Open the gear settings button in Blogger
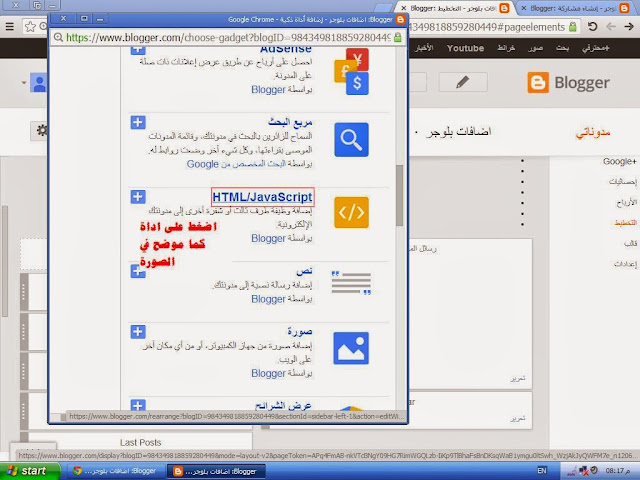This screenshot has height=480, width=640. [x=40, y=131]
